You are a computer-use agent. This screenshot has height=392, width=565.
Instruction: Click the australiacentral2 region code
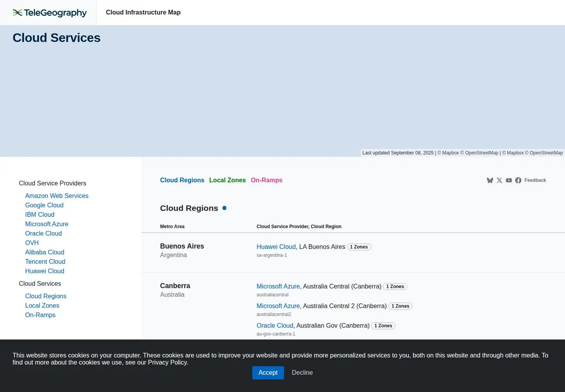(274, 314)
